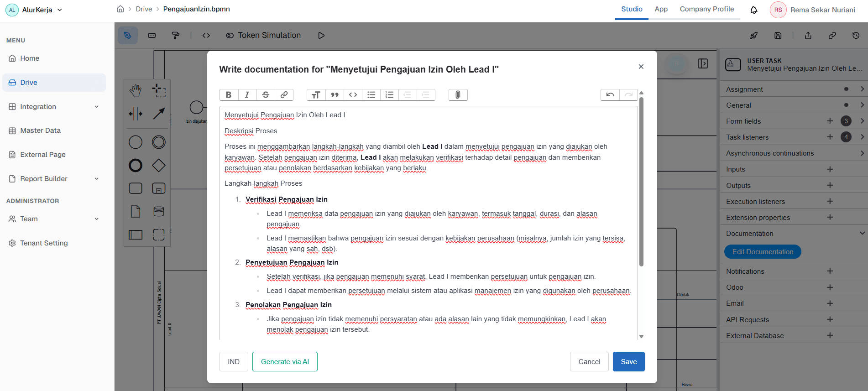Export diagram with the upload icon
This screenshot has height=391, width=868.
(x=808, y=35)
